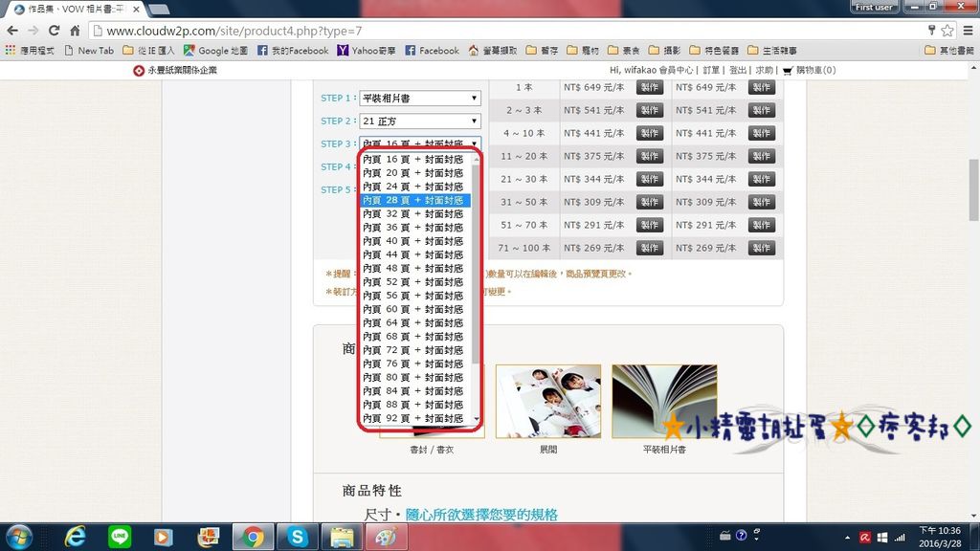980x551 pixels.
Task: Open the Apps grid shortcut in bookmarks bar
Action: click(30, 51)
